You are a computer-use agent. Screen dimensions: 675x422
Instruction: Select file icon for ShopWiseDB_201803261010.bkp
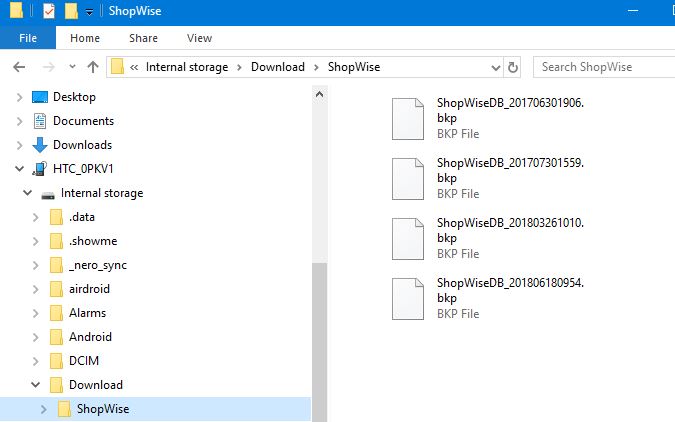point(408,239)
